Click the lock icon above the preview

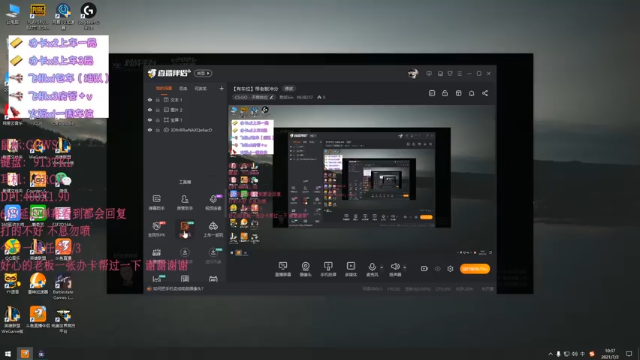tap(445, 93)
